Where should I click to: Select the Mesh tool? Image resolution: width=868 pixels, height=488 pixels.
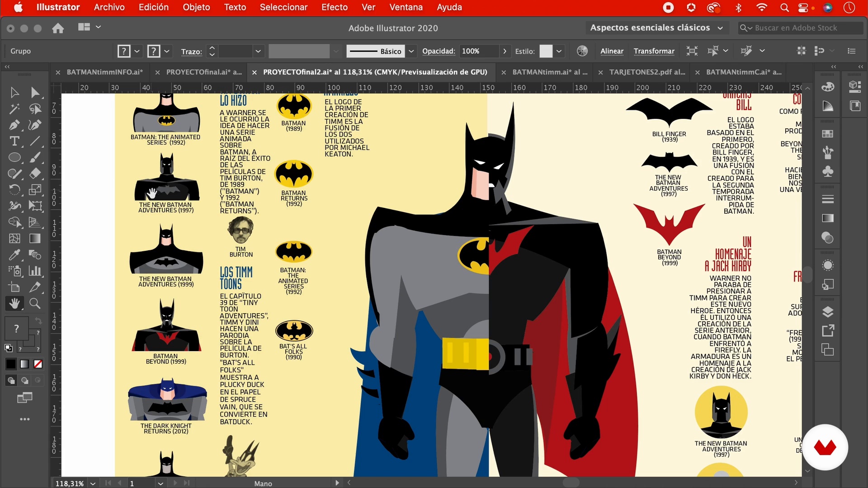(14, 239)
